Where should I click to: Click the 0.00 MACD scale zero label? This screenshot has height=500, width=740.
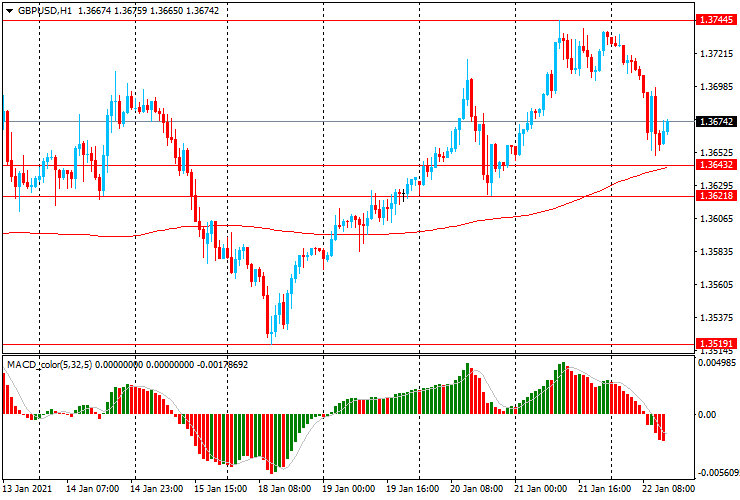pyautogui.click(x=707, y=415)
